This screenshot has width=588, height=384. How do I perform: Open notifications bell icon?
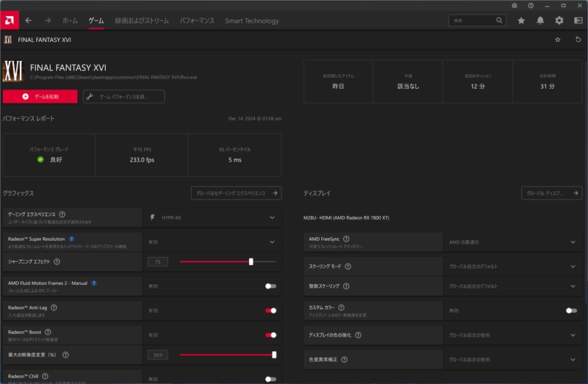540,21
